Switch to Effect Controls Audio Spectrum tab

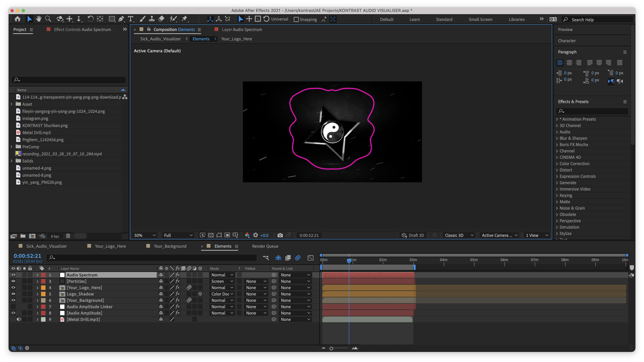(x=82, y=30)
